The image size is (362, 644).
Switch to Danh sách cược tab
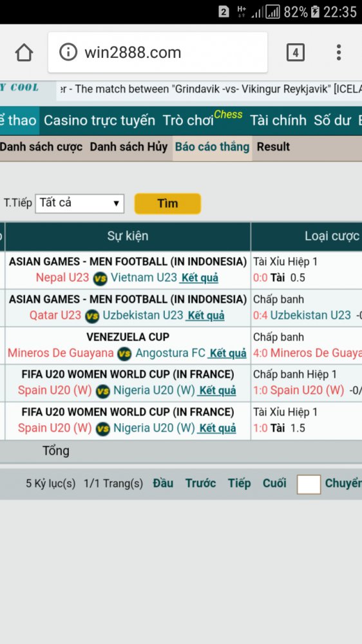click(x=41, y=147)
